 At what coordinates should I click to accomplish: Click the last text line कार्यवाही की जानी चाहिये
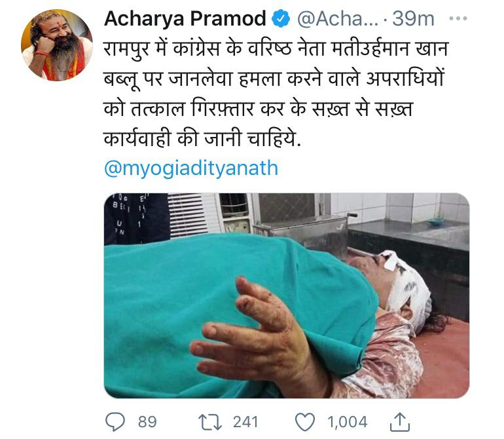click(x=202, y=139)
